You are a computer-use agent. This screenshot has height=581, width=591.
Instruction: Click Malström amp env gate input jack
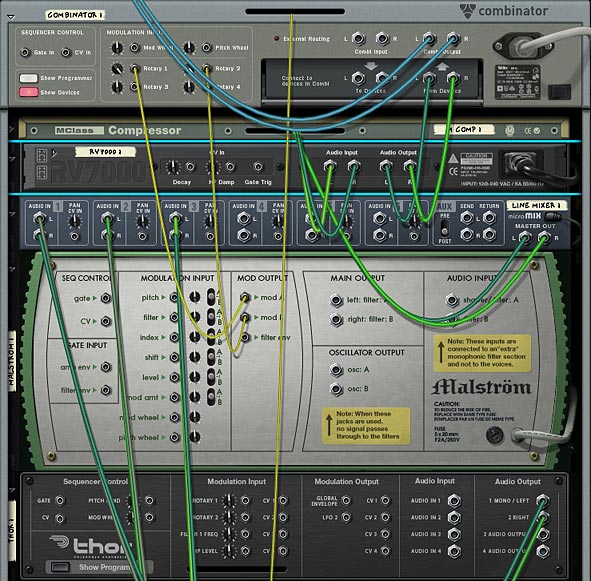coord(106,367)
